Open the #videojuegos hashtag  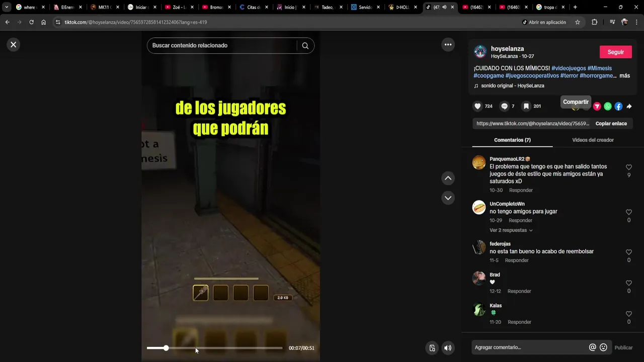[x=569, y=68]
